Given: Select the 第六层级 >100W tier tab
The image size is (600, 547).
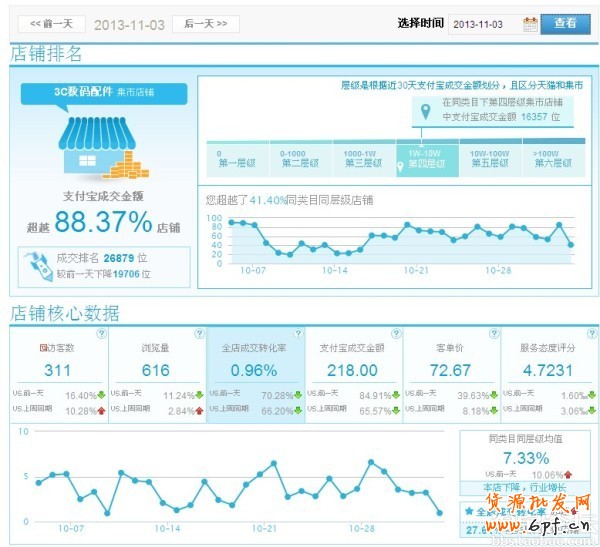Looking at the screenshot, I should click(x=555, y=160).
